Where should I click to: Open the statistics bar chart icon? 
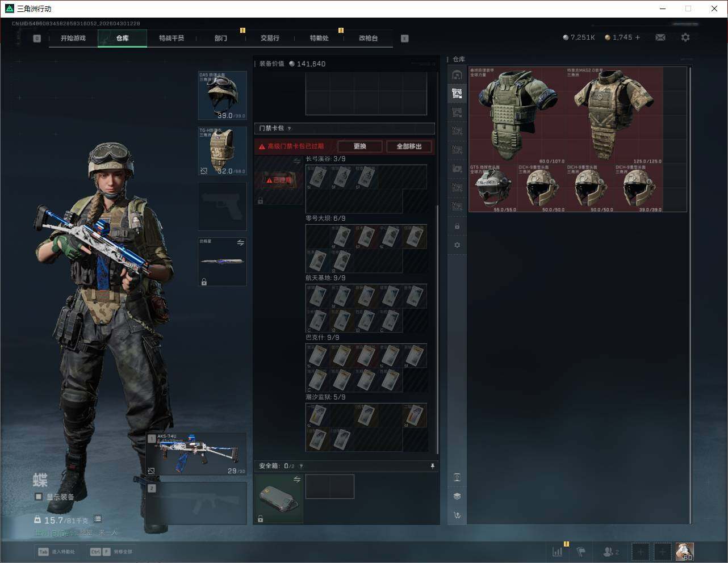558,551
